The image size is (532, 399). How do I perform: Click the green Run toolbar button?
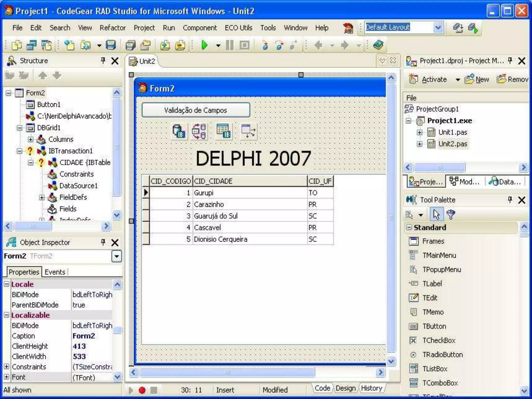coord(204,45)
